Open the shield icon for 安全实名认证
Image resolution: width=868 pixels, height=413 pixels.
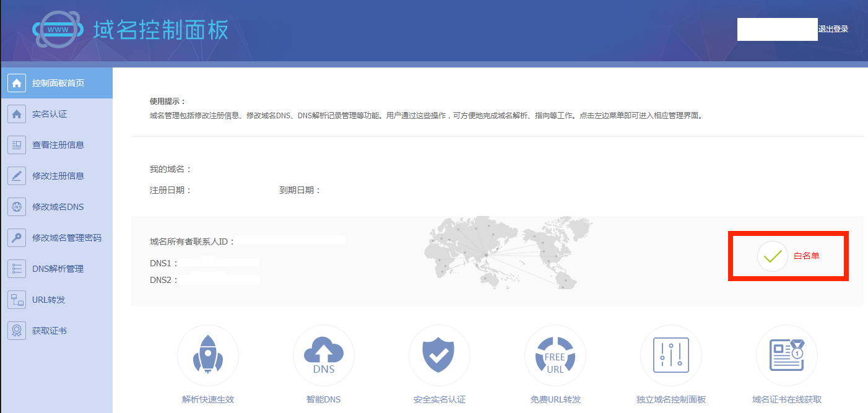pos(439,355)
